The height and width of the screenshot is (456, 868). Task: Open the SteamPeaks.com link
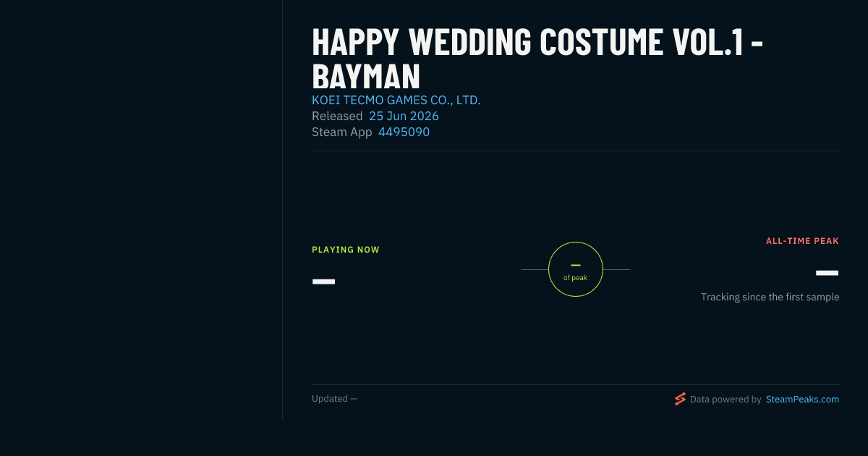(802, 400)
